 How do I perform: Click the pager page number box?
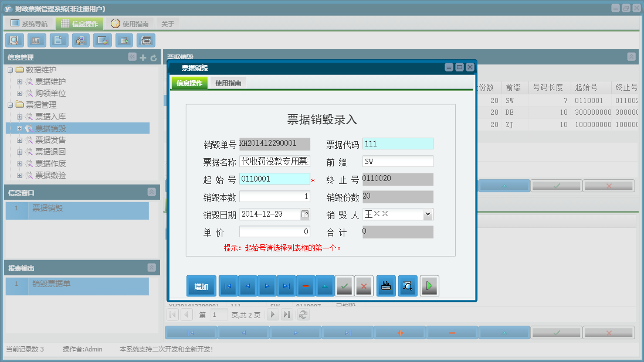click(219, 315)
